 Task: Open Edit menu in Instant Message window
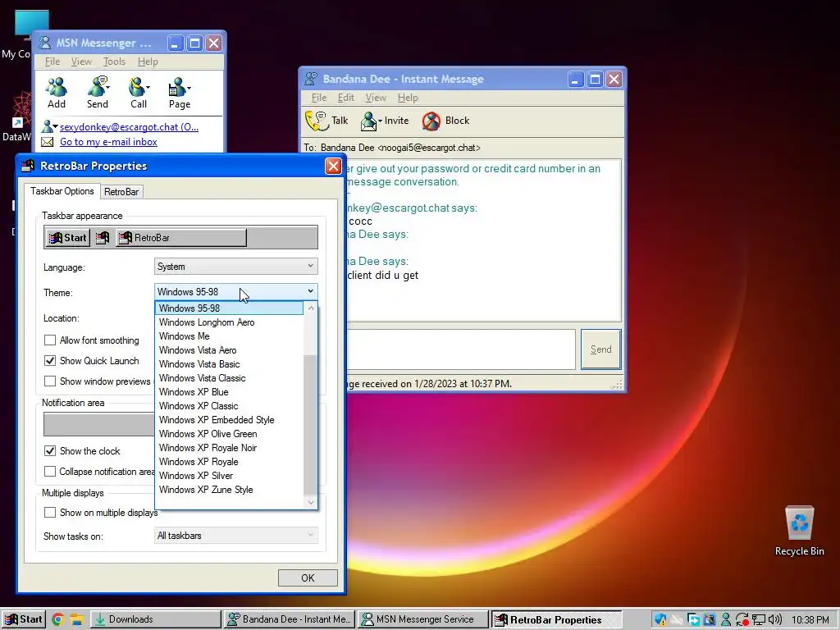click(345, 98)
